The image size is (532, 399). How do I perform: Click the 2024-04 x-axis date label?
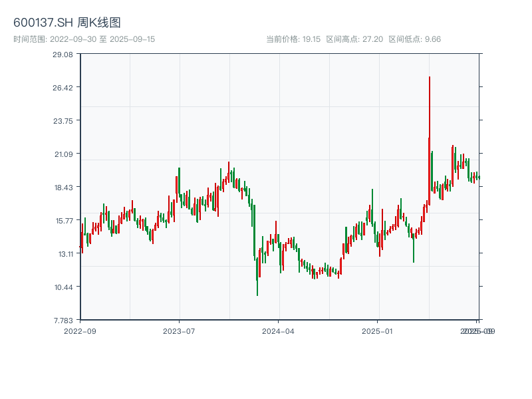point(279,331)
